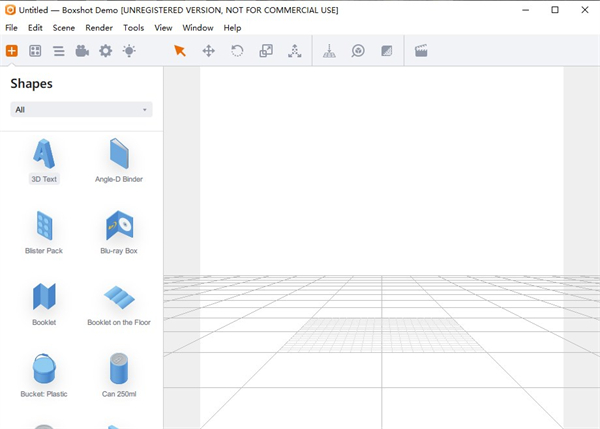The width and height of the screenshot is (600, 429).
Task: Open the Tools menu
Action: click(133, 28)
